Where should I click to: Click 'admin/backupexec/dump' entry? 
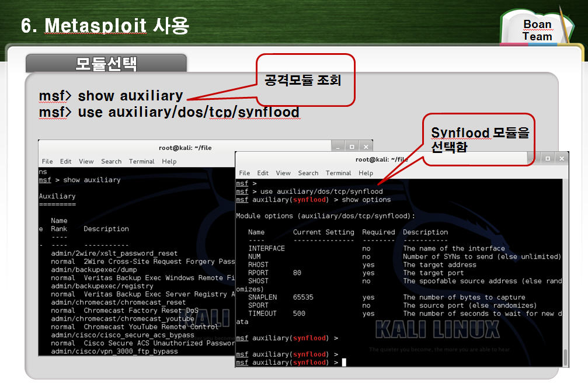(94, 270)
